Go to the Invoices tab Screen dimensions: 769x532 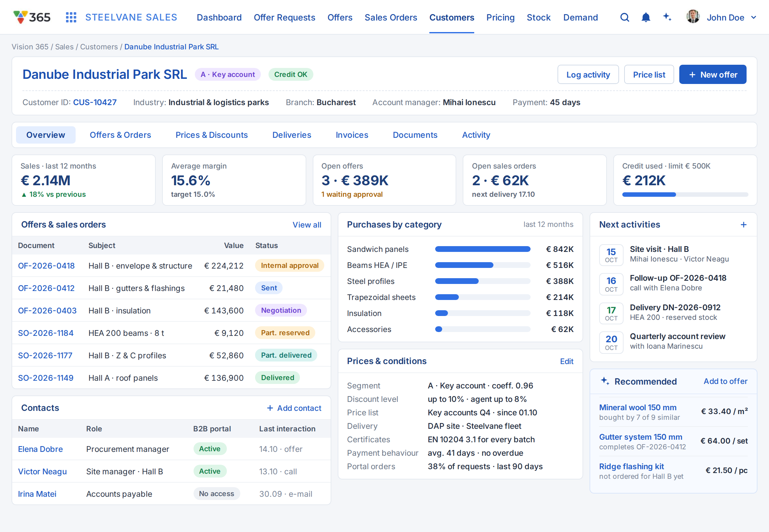pos(352,135)
